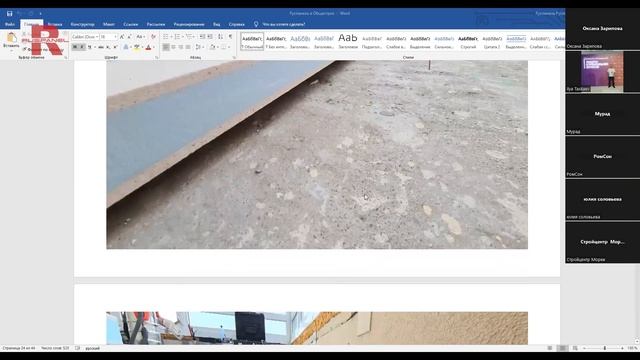This screenshot has height=360, width=640.
Task: Apply the Выделение style
Action: click(x=420, y=42)
